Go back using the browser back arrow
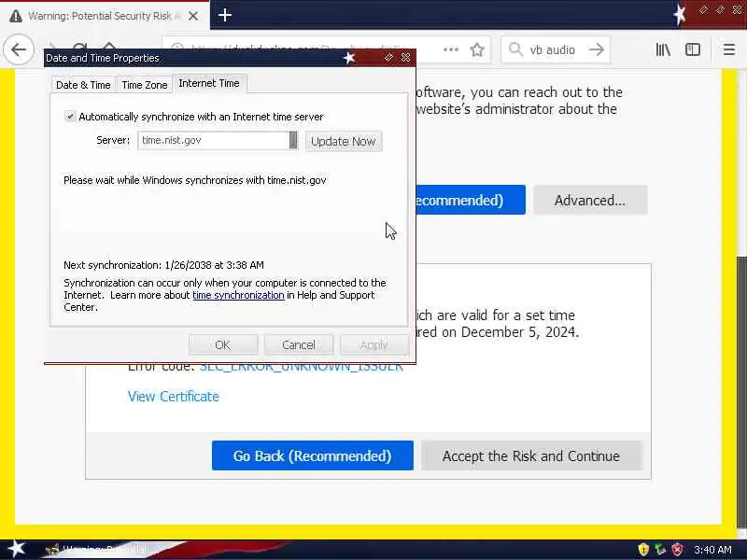The image size is (747, 560). tap(19, 49)
